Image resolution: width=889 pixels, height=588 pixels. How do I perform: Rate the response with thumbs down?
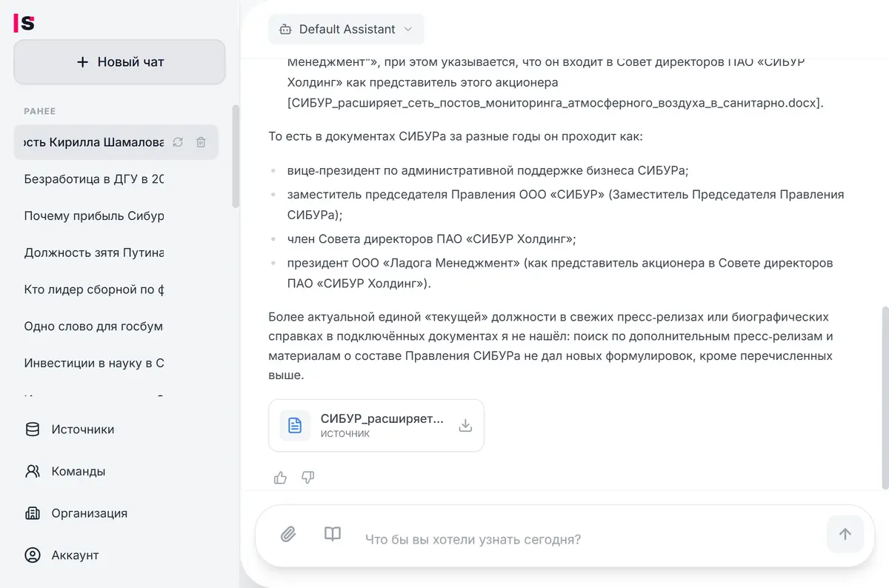pyautogui.click(x=307, y=478)
